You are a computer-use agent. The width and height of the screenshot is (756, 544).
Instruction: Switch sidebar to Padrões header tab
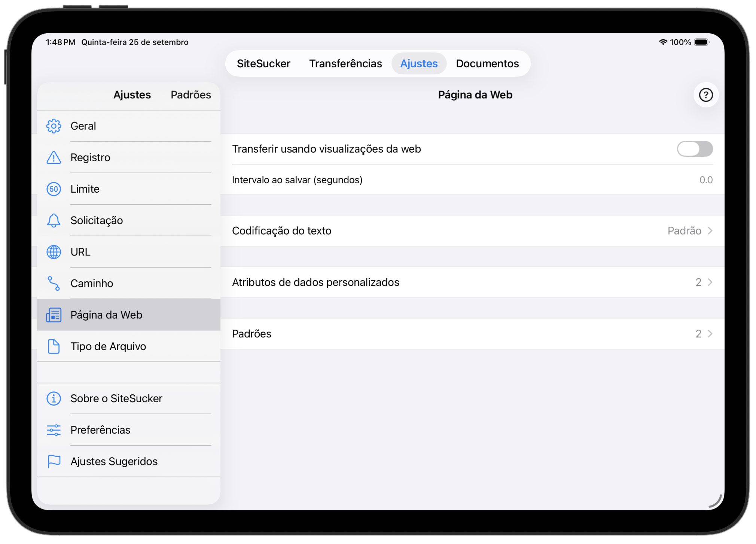click(x=191, y=95)
